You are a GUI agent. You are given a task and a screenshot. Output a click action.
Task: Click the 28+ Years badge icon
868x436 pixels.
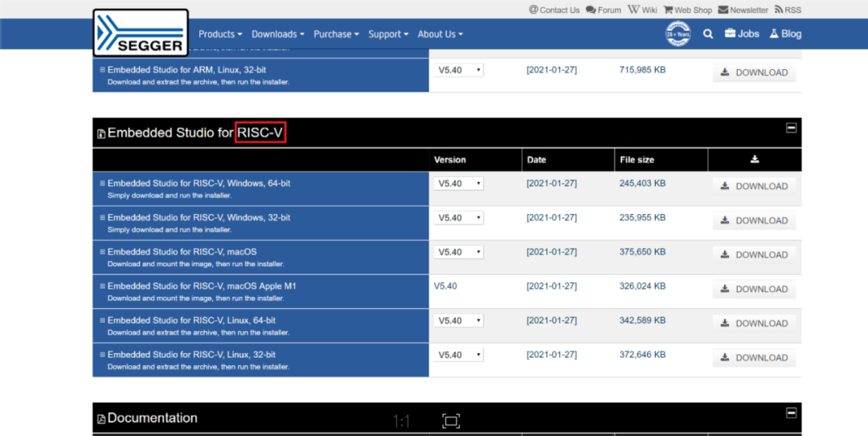[x=678, y=34]
